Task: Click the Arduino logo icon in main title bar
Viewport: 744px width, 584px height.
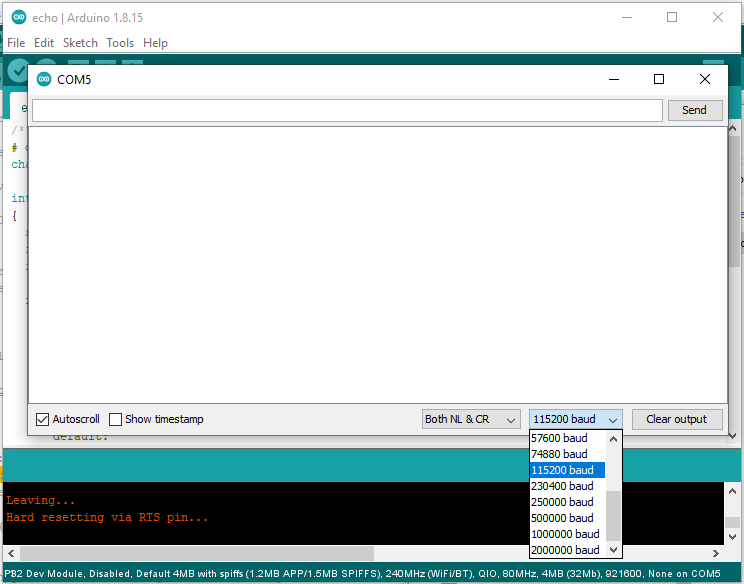Action: (19, 18)
